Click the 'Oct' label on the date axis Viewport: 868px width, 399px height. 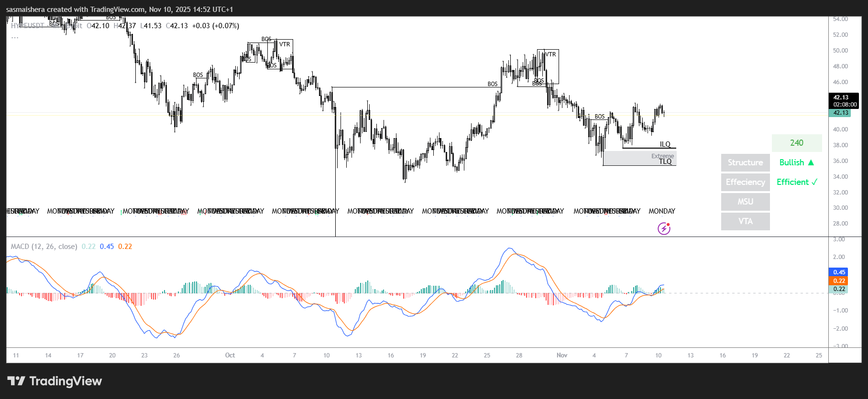[230, 355]
